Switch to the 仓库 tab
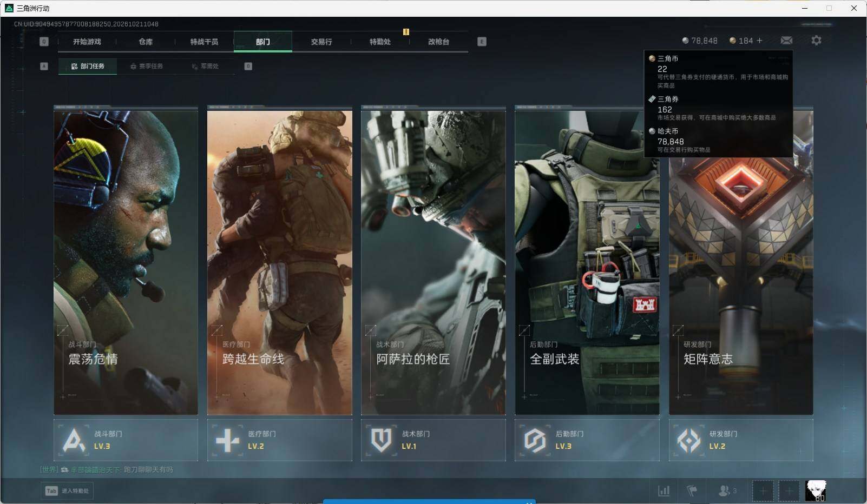The width and height of the screenshot is (867, 504). pos(146,42)
